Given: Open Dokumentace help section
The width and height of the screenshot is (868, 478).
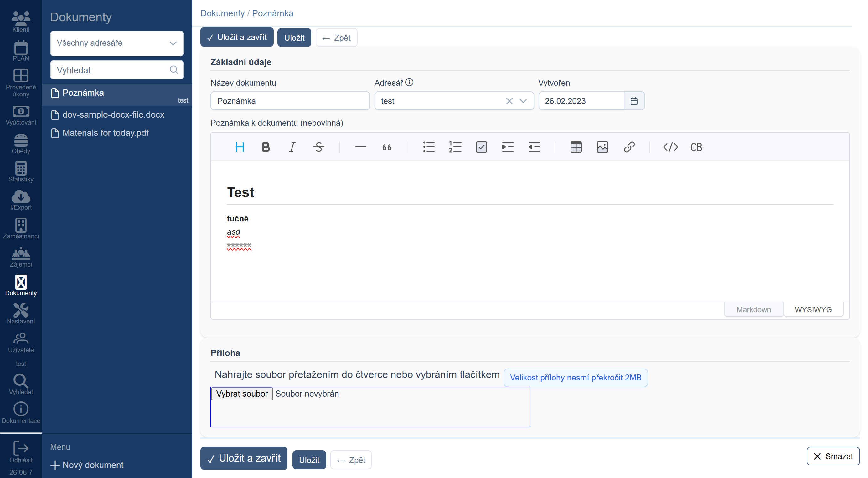Looking at the screenshot, I should pos(21,413).
